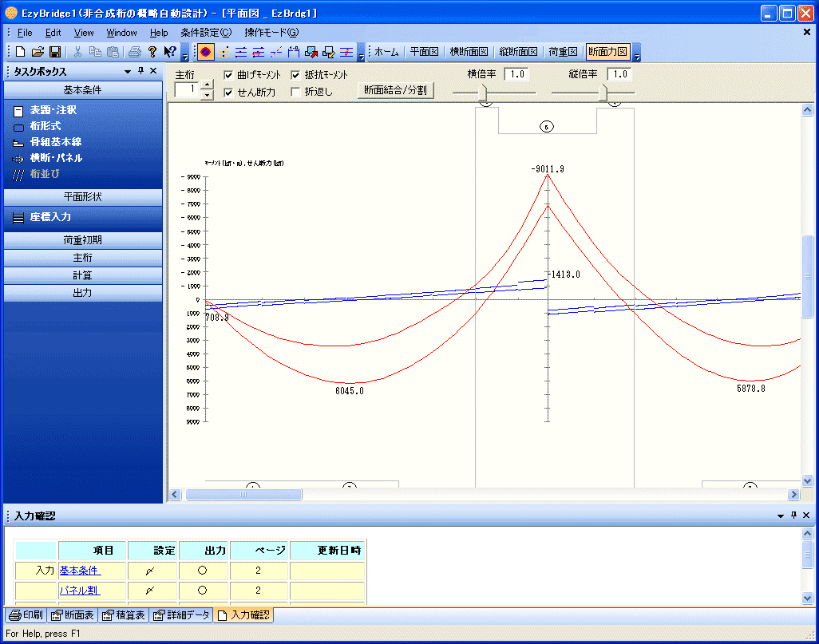Pin the 入力確認 panel
Screen dimensions: 819x644
793,516
